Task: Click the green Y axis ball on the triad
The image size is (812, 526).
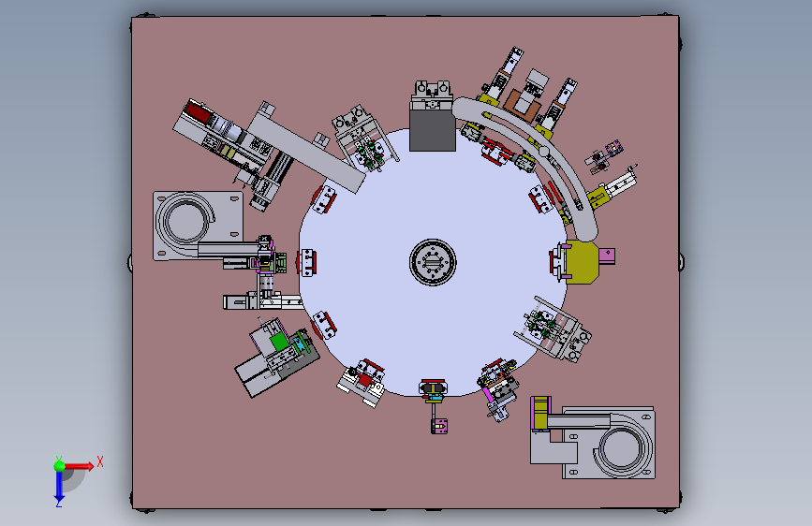Action: click(x=60, y=466)
